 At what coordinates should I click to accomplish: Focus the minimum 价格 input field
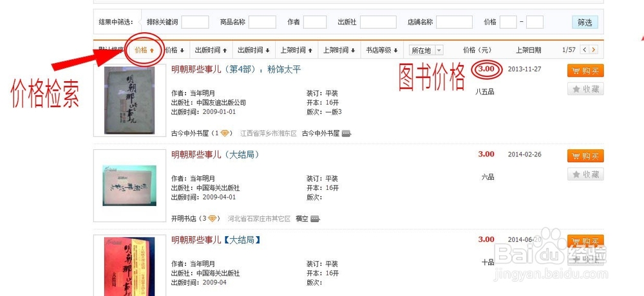click(x=508, y=22)
